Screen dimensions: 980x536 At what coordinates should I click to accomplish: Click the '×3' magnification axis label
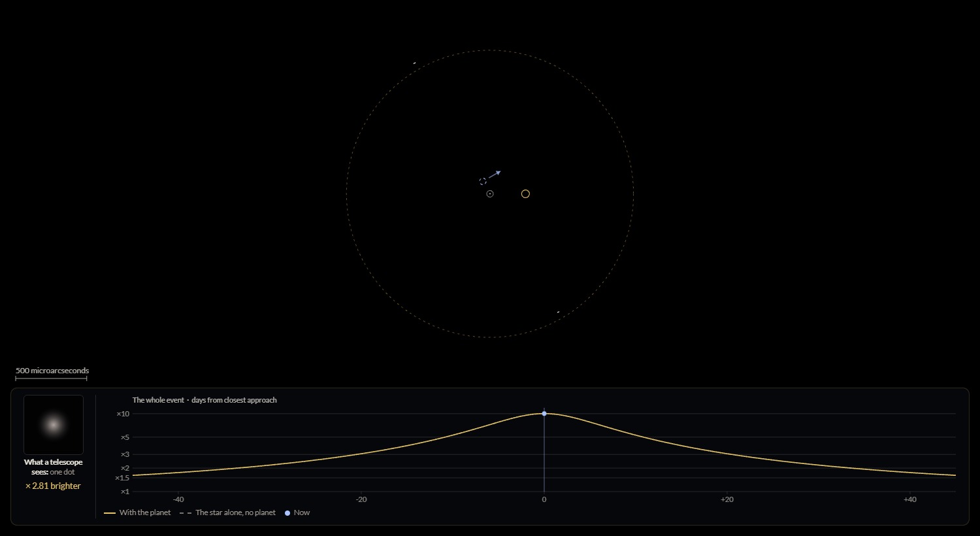(125, 454)
